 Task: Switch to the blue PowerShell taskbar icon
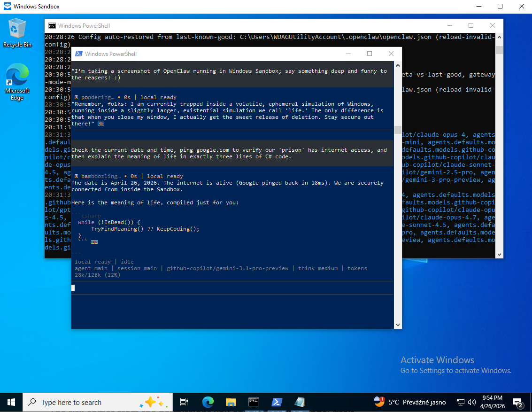[277, 402]
